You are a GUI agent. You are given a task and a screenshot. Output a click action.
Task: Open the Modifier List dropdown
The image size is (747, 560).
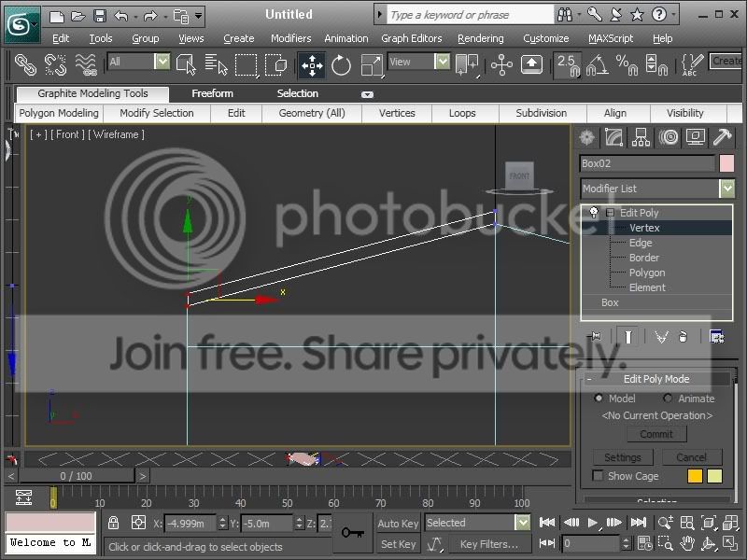click(x=727, y=189)
